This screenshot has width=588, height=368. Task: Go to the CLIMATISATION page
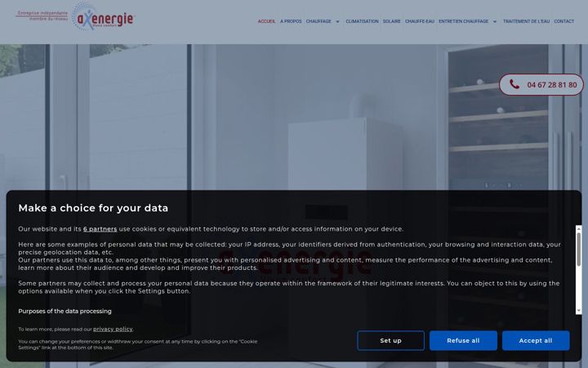(x=362, y=21)
